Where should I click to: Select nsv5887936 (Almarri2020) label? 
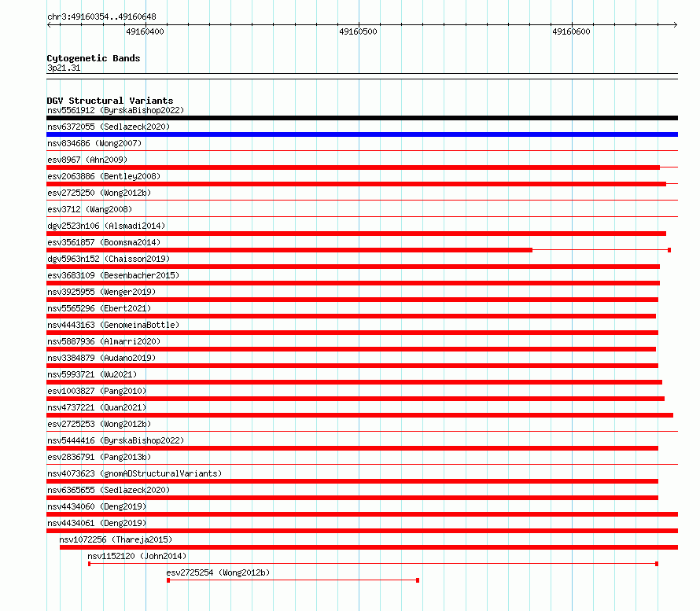click(104, 341)
